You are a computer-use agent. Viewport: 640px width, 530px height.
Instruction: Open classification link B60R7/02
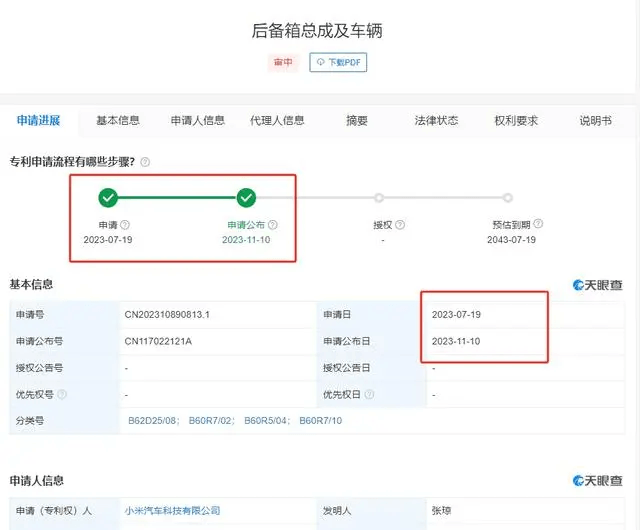pyautogui.click(x=211, y=421)
